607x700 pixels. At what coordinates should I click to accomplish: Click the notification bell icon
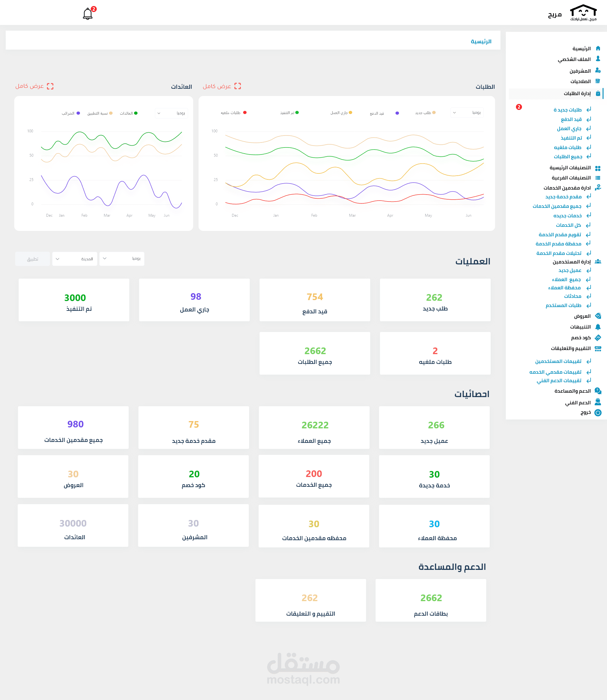(88, 14)
